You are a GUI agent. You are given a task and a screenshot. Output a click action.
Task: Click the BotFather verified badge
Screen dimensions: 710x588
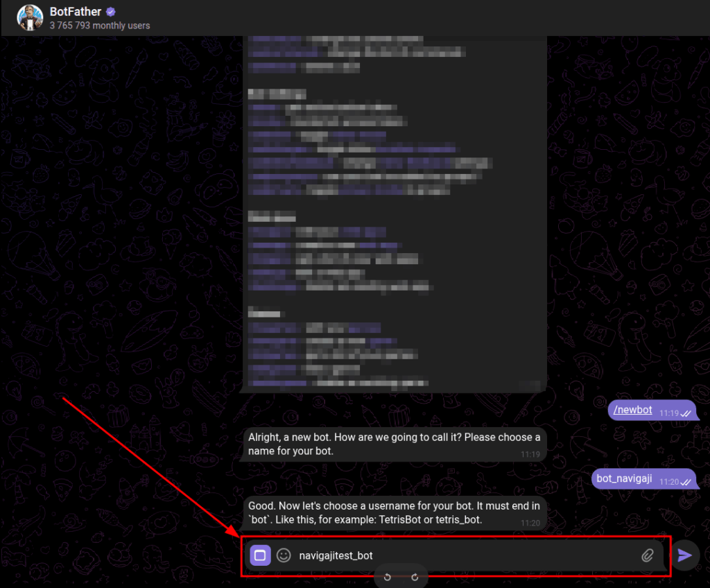point(110,12)
